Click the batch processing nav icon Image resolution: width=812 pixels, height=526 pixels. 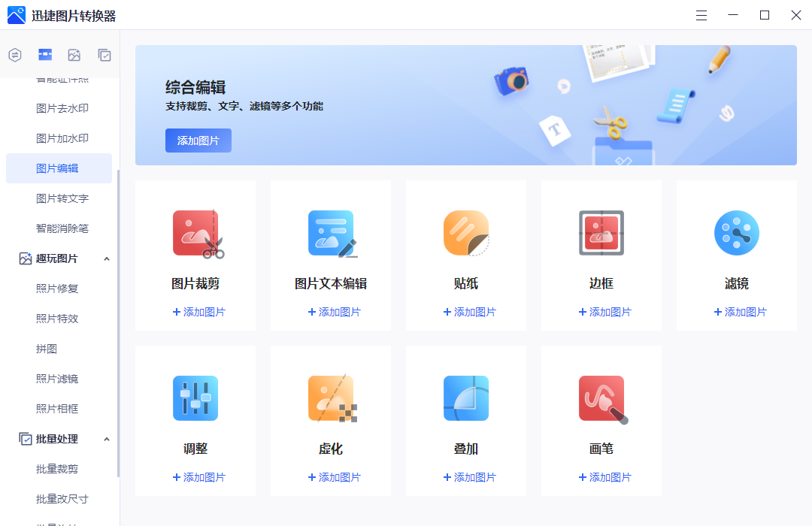(x=104, y=55)
